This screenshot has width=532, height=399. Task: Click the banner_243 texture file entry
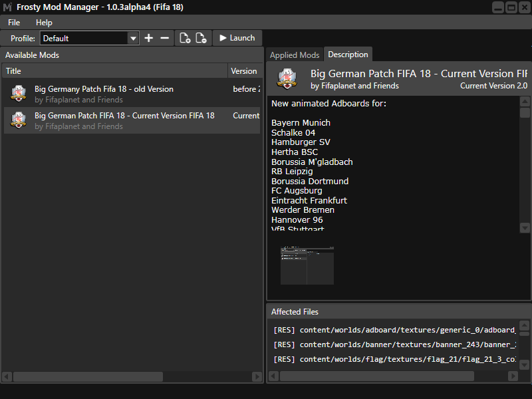click(394, 344)
